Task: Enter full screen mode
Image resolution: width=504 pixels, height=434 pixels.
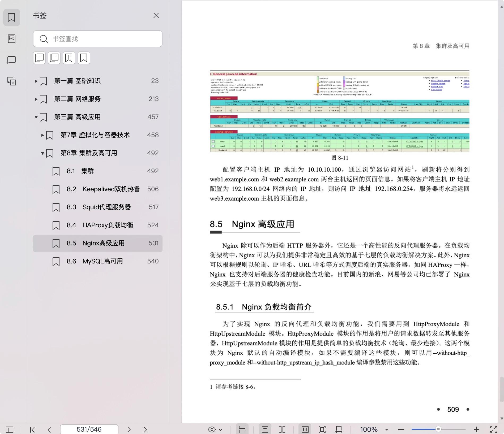Action: tap(494, 429)
